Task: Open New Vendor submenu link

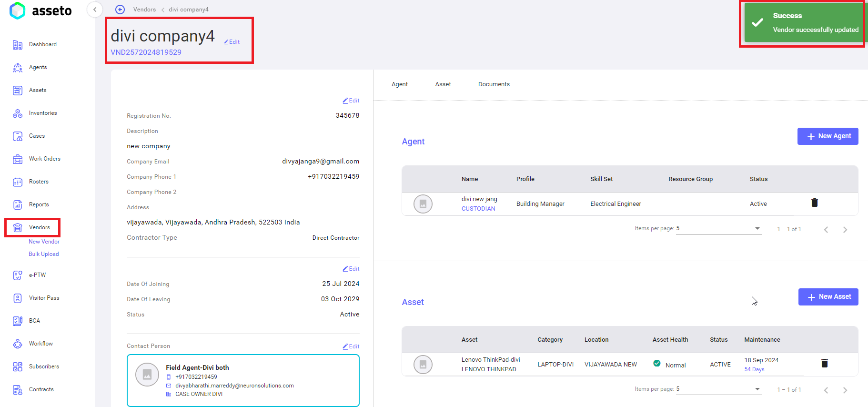Action: tap(44, 242)
